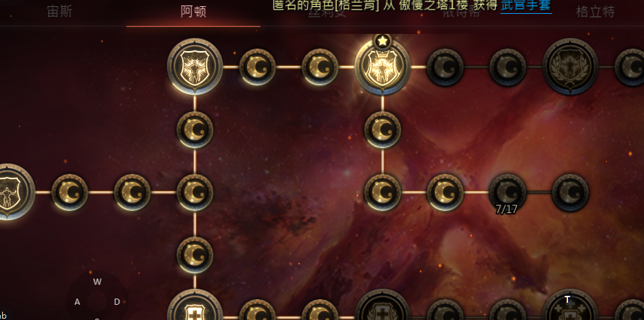Select the active 阿顿 tab
644x320 pixels.
[193, 12]
